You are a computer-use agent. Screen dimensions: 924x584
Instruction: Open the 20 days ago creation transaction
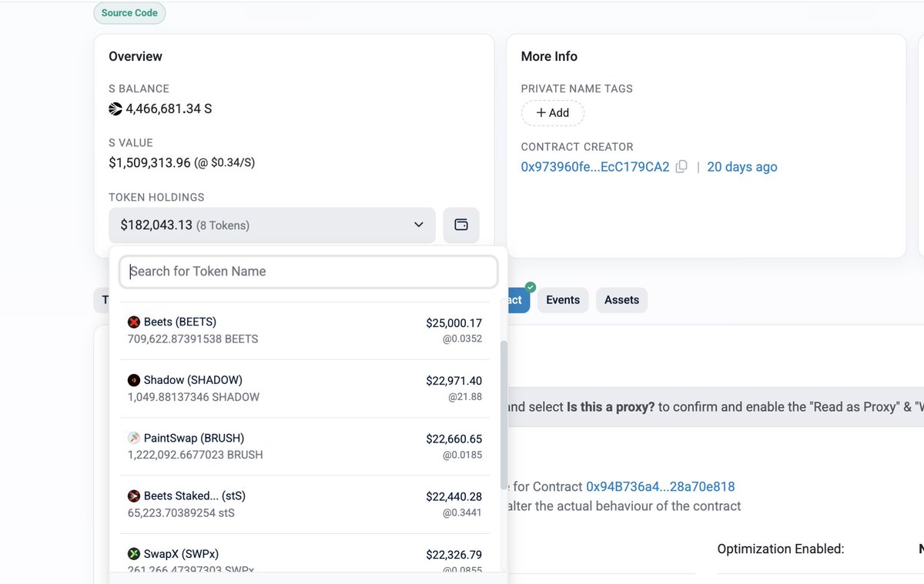click(742, 167)
